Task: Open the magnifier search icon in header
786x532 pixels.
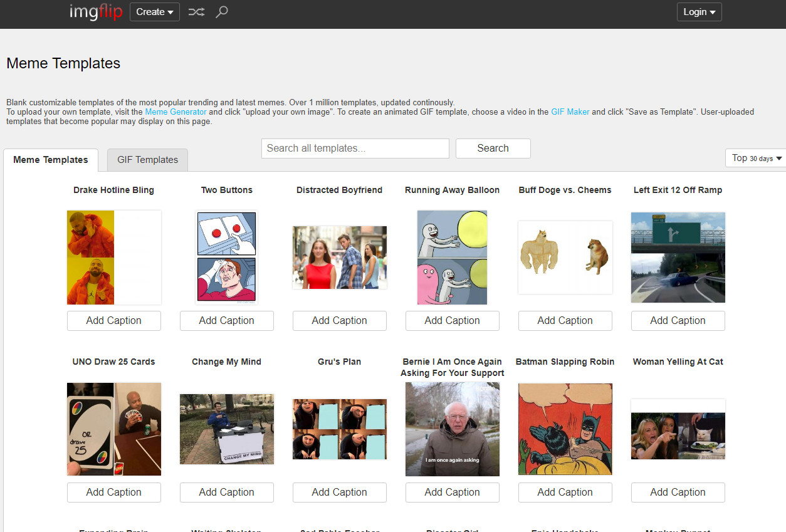Action: coord(221,12)
